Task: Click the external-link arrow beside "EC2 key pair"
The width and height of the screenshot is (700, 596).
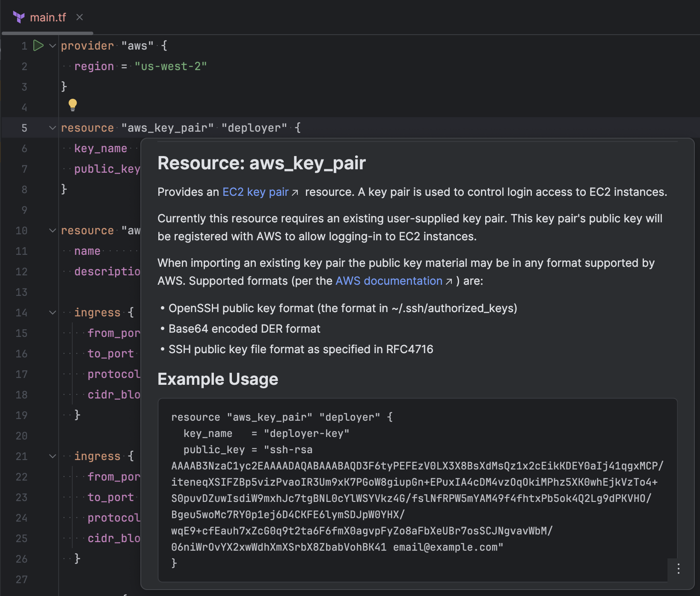Action: [295, 192]
